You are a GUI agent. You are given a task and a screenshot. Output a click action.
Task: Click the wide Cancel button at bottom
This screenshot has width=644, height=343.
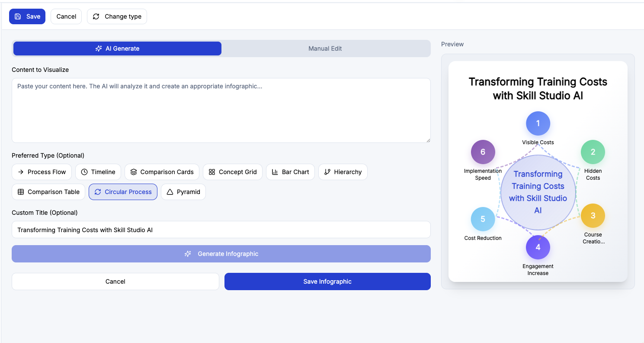click(115, 282)
